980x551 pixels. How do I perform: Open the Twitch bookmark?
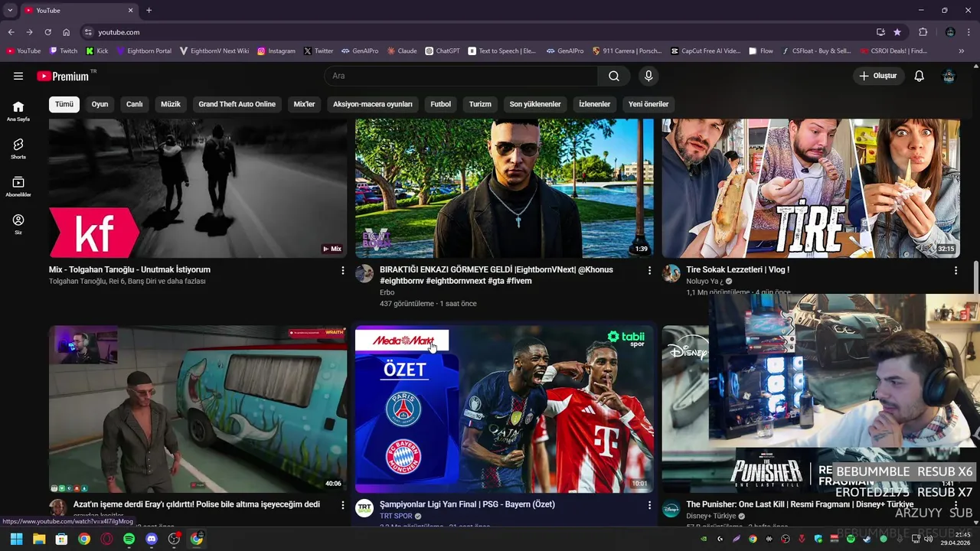pyautogui.click(x=64, y=51)
